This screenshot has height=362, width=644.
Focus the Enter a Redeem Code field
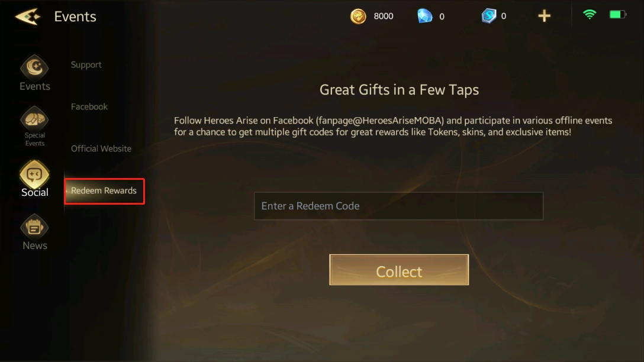[398, 206]
